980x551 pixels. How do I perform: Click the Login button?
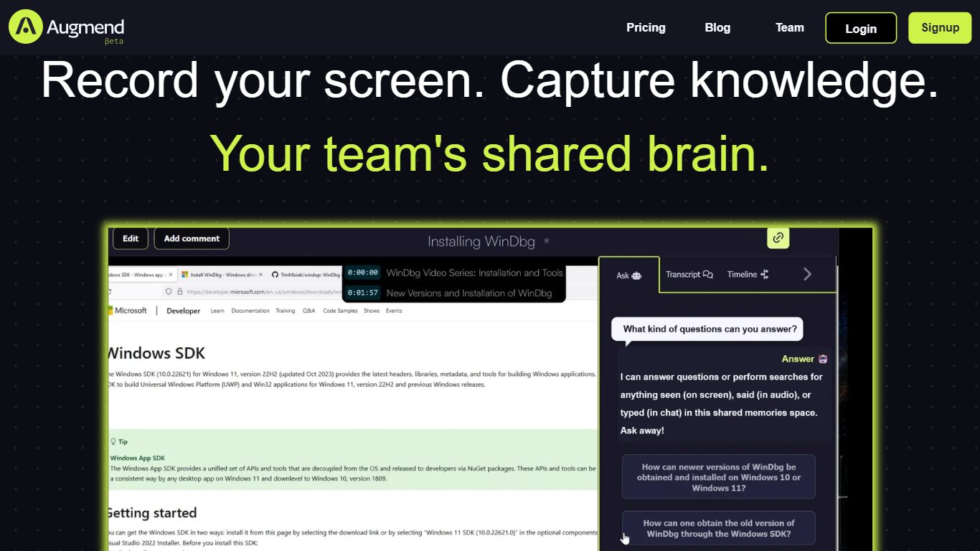pos(861,28)
